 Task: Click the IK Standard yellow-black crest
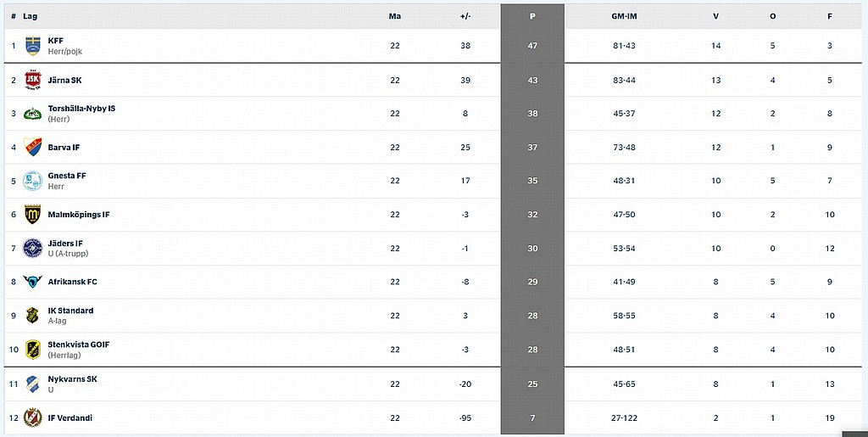coord(33,316)
